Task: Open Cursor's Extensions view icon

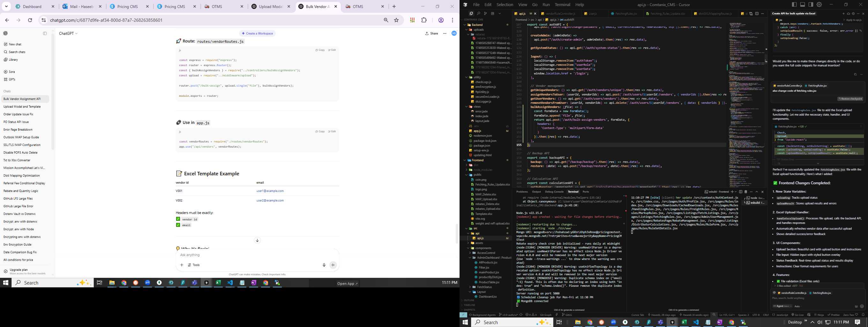Action: [x=492, y=13]
